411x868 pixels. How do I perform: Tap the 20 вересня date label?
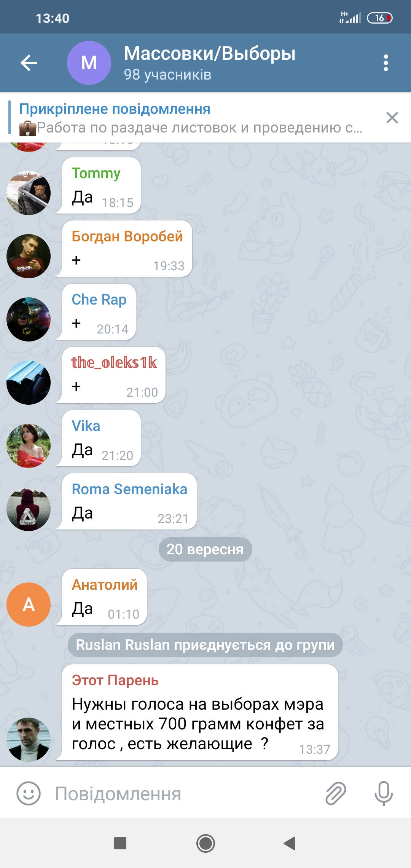pyautogui.click(x=205, y=549)
